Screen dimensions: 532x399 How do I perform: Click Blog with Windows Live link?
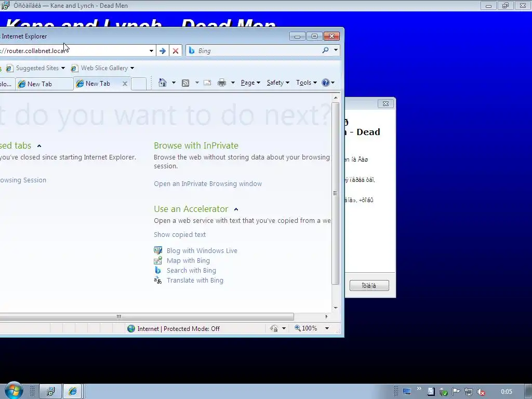pos(202,250)
